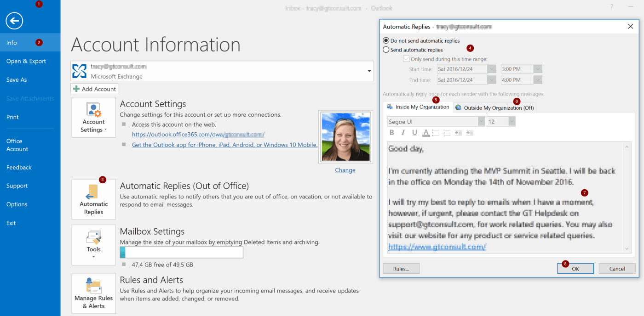Click the mailbox storage usage bar
The height and width of the screenshot is (316, 644).
click(181, 253)
